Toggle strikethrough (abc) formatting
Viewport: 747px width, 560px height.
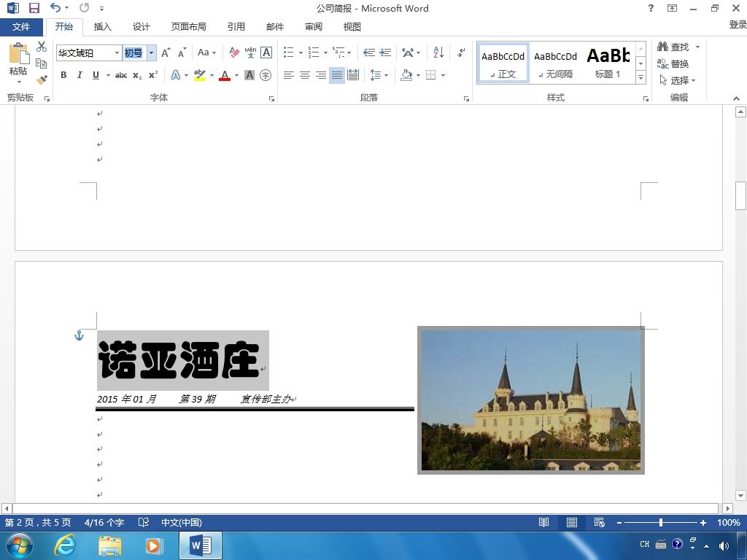coord(121,75)
